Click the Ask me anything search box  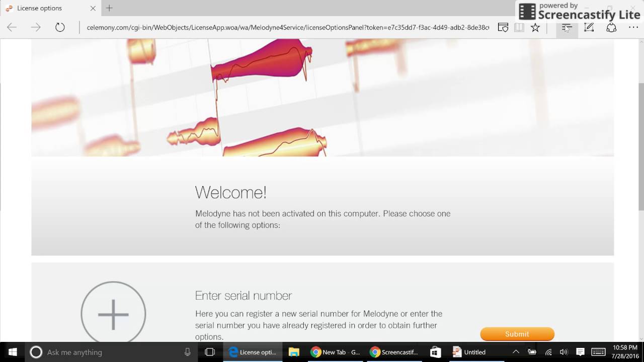[111, 352]
